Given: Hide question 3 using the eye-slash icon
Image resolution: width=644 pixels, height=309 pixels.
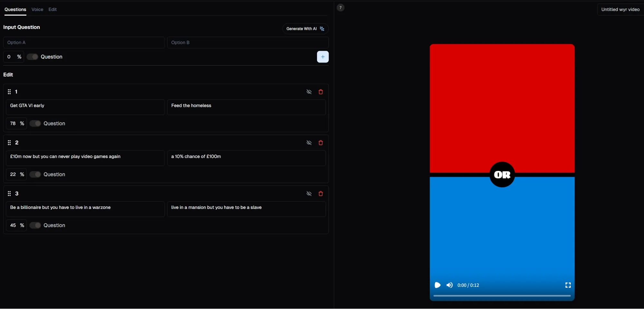Looking at the screenshot, I should pos(309,193).
